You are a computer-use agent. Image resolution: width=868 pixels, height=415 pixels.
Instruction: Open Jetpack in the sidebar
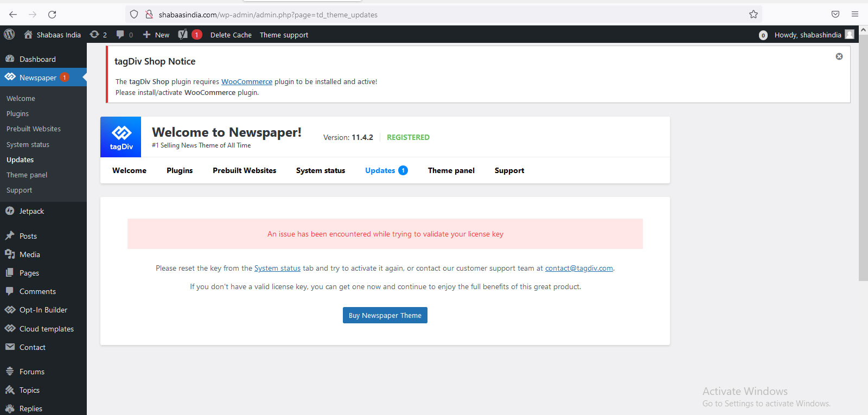click(43, 211)
